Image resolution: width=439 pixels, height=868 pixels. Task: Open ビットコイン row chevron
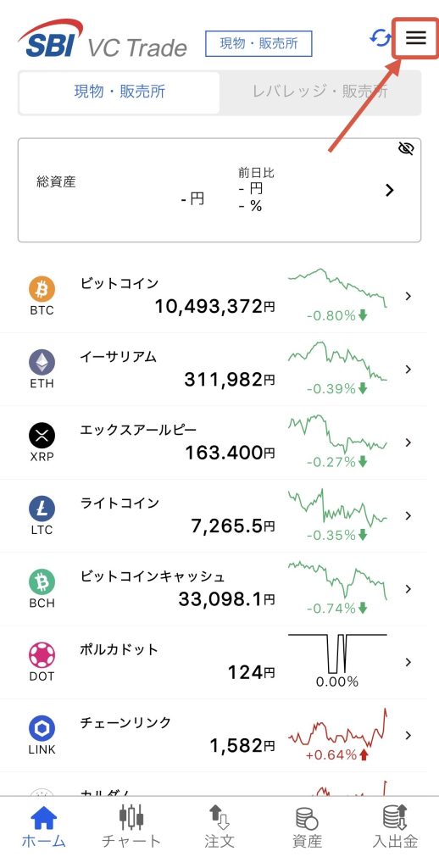pyautogui.click(x=408, y=296)
